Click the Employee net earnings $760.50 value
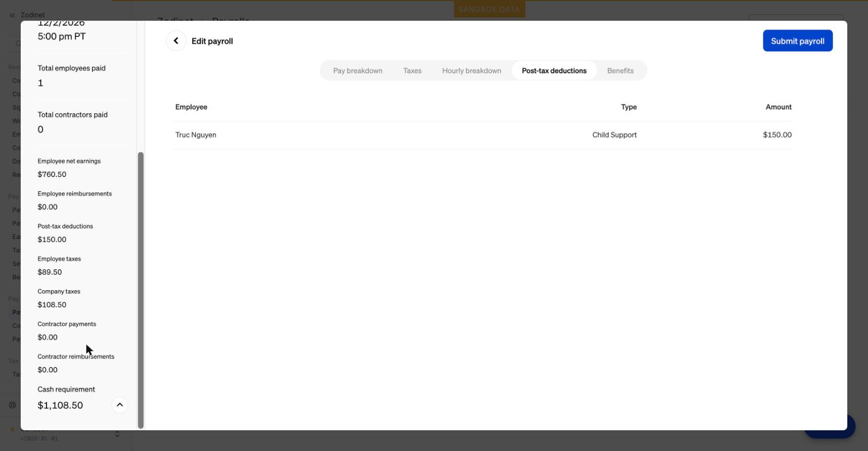 coord(52,175)
